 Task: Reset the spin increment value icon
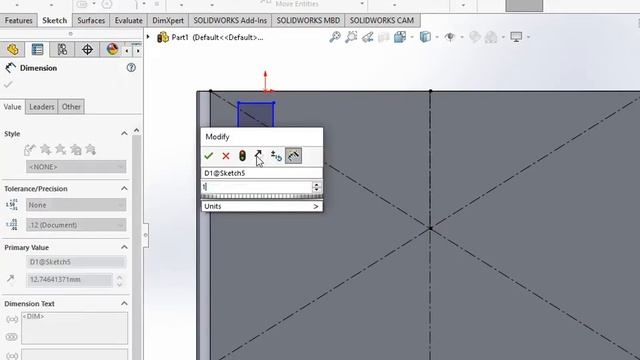tap(276, 156)
